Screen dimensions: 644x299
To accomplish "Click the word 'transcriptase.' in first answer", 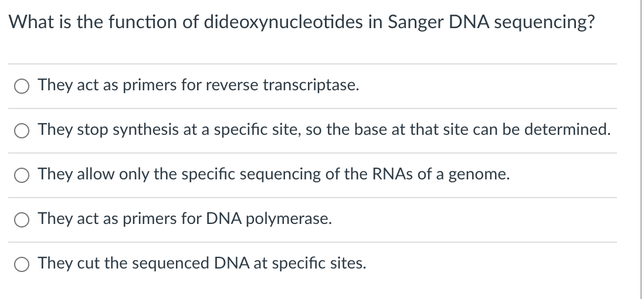I will point(311,86).
